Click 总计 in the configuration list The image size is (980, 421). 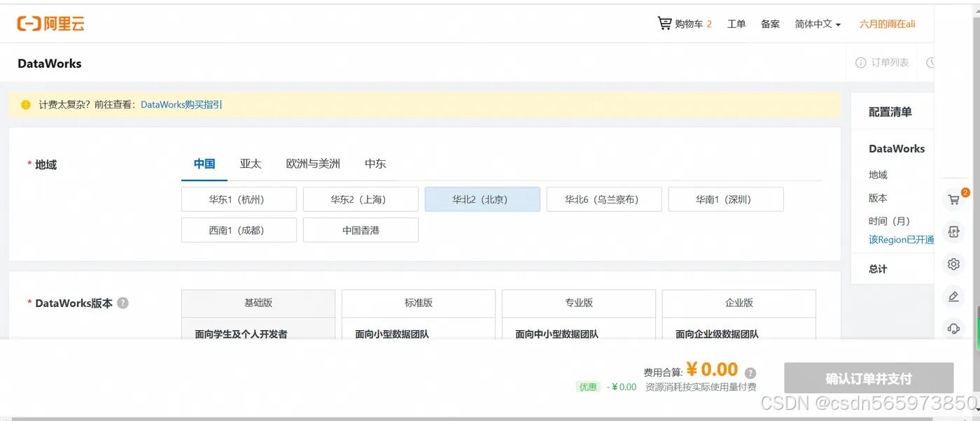878,269
